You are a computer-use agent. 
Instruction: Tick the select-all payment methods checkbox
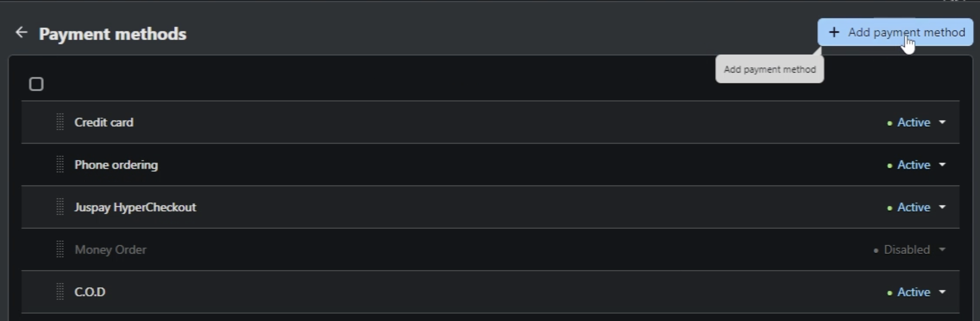pyautogui.click(x=37, y=84)
